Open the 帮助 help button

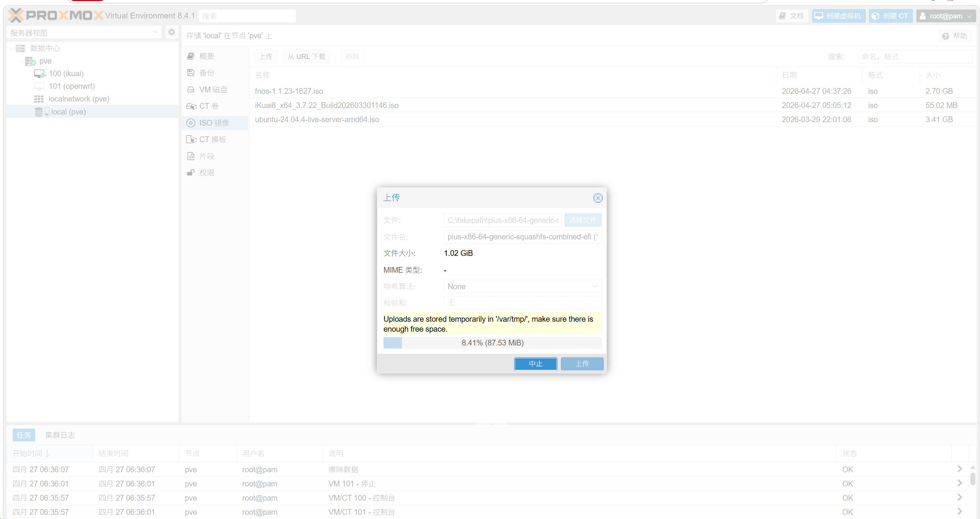point(955,36)
